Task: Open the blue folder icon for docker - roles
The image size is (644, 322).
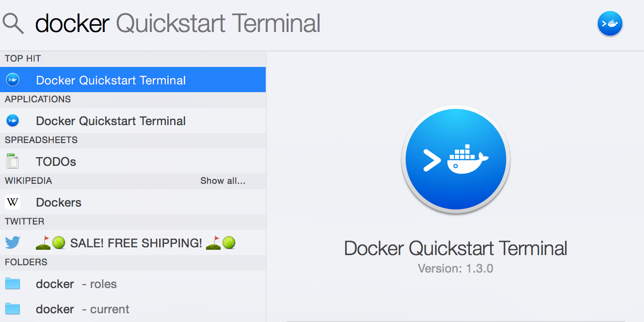Action: coord(12,284)
